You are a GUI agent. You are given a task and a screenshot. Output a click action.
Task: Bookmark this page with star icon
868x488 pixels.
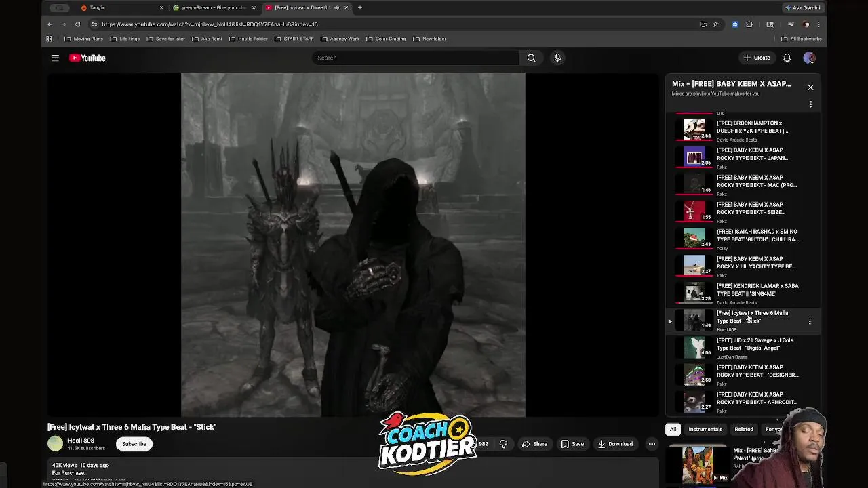715,24
